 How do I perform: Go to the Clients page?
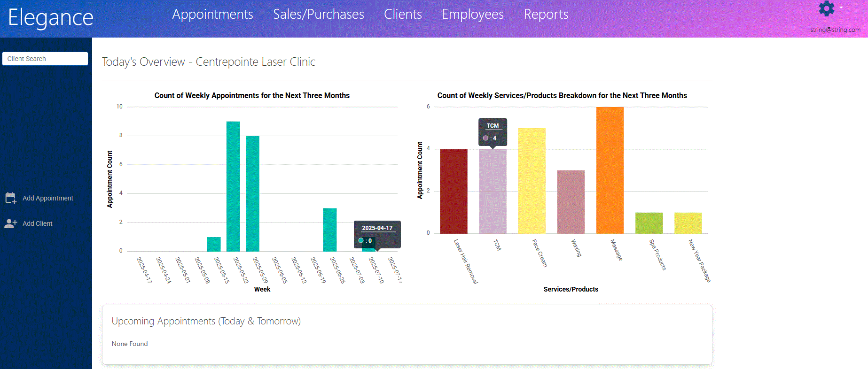click(403, 15)
